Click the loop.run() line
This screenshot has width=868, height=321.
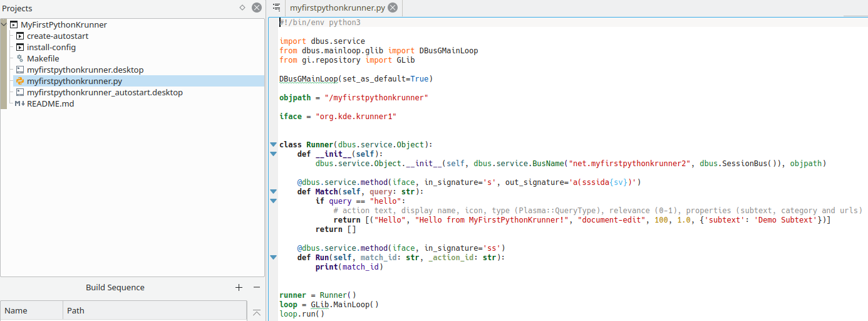pos(302,314)
